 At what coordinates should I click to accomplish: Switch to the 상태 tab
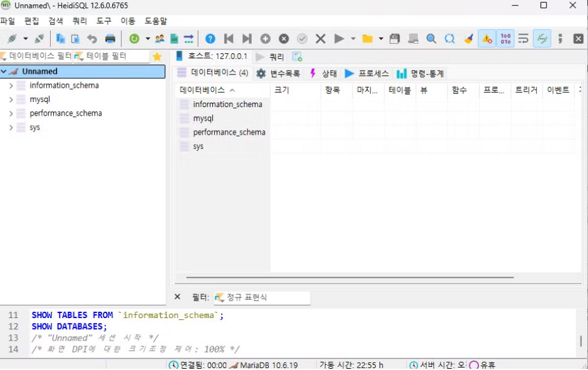323,73
